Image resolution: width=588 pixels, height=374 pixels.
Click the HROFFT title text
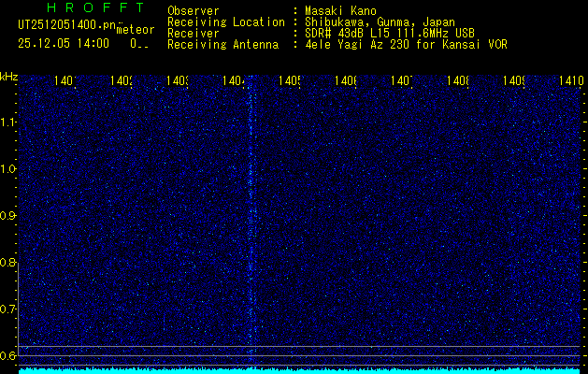tap(96, 7)
